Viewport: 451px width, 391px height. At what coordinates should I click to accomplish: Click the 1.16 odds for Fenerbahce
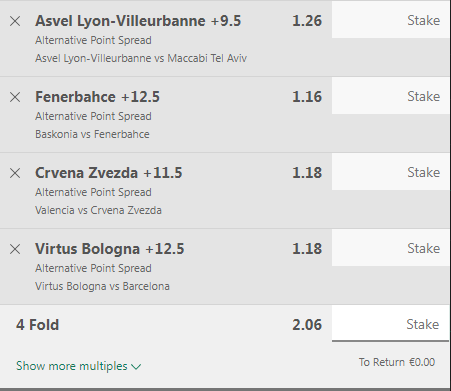point(307,97)
